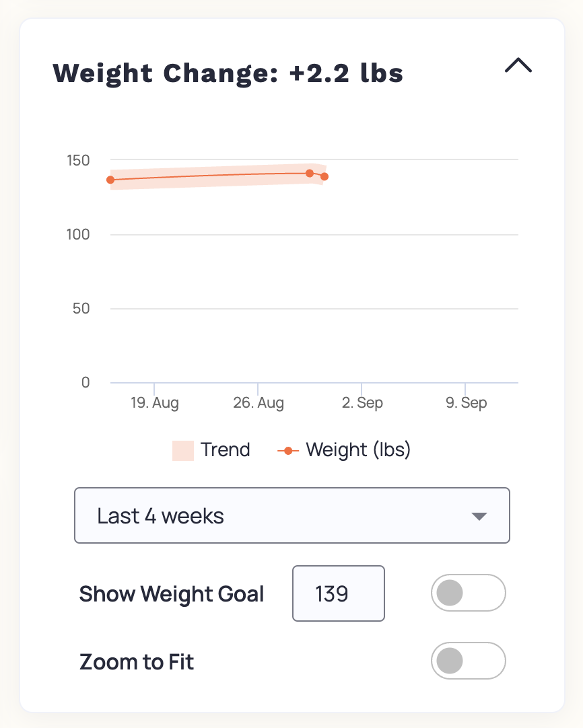Click the 9. Sep axis label
This screenshot has height=728, width=583.
tap(466, 402)
